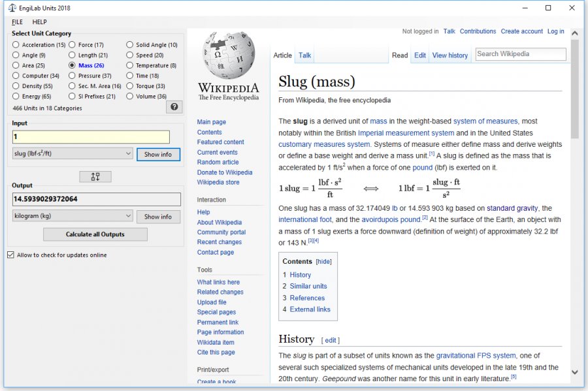Select the Torque (33) category
This screenshot has height=391, width=588.
click(146, 86)
